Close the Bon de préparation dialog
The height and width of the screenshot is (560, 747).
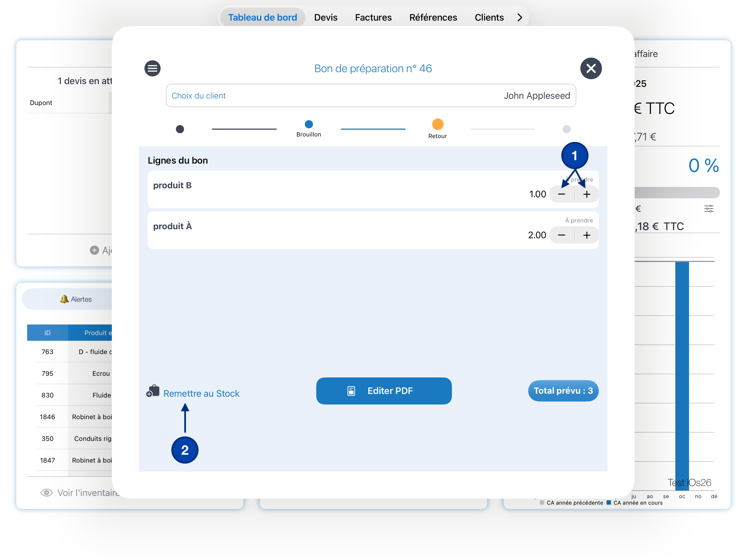591,69
